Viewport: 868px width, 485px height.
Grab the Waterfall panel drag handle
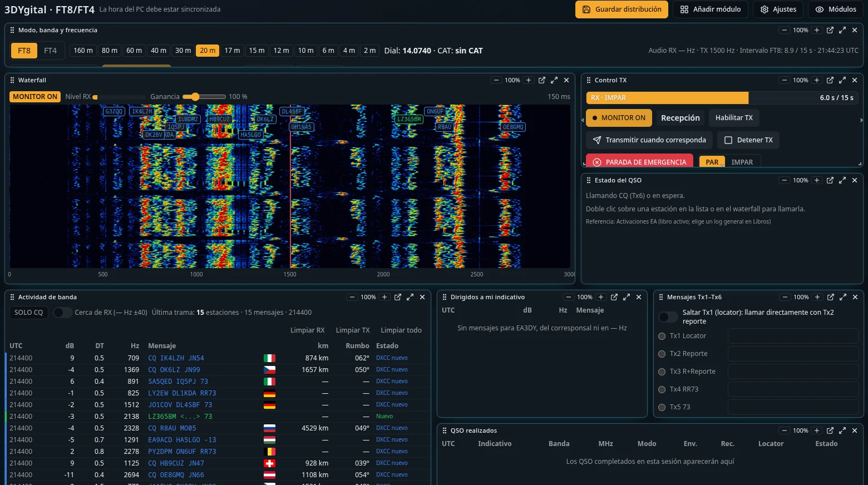click(12, 80)
